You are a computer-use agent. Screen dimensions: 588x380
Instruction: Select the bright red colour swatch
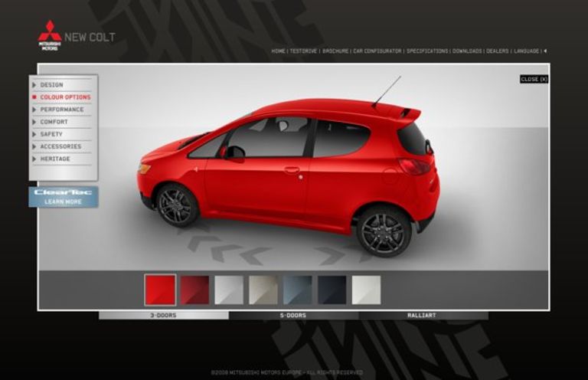click(x=160, y=290)
